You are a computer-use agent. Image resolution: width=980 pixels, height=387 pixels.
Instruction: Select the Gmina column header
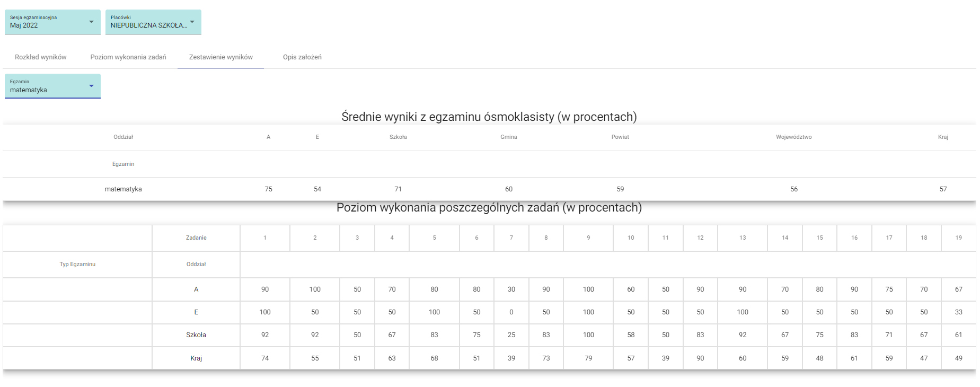pos(508,137)
